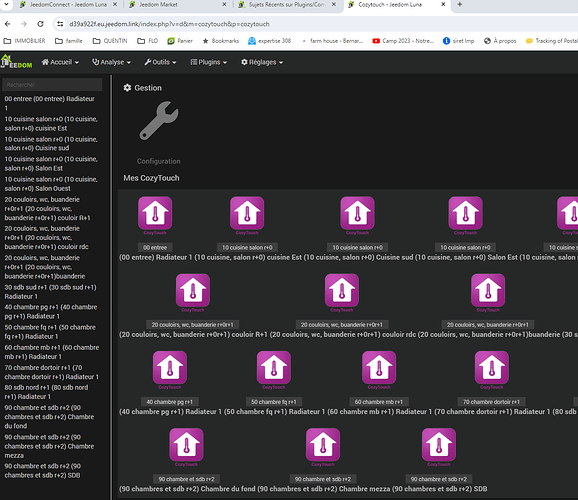Open the cuisine Est CozyTouch device icon

pos(247,213)
